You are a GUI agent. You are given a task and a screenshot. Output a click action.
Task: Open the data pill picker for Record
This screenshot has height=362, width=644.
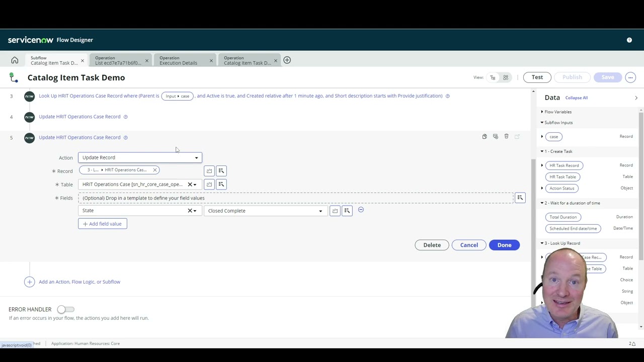coord(221,170)
